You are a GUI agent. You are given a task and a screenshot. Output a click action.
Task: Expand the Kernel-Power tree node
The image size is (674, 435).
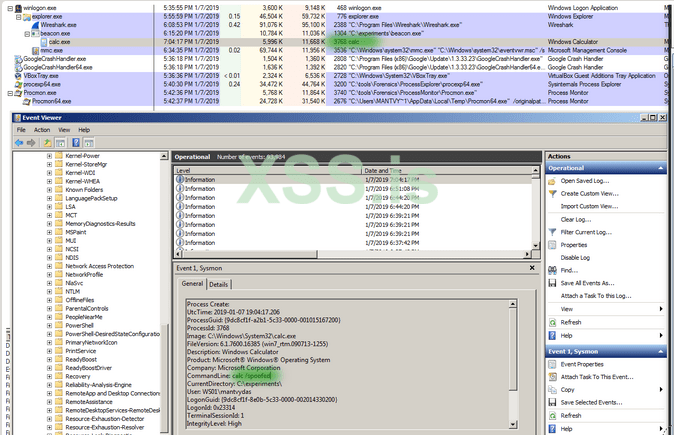click(x=49, y=156)
